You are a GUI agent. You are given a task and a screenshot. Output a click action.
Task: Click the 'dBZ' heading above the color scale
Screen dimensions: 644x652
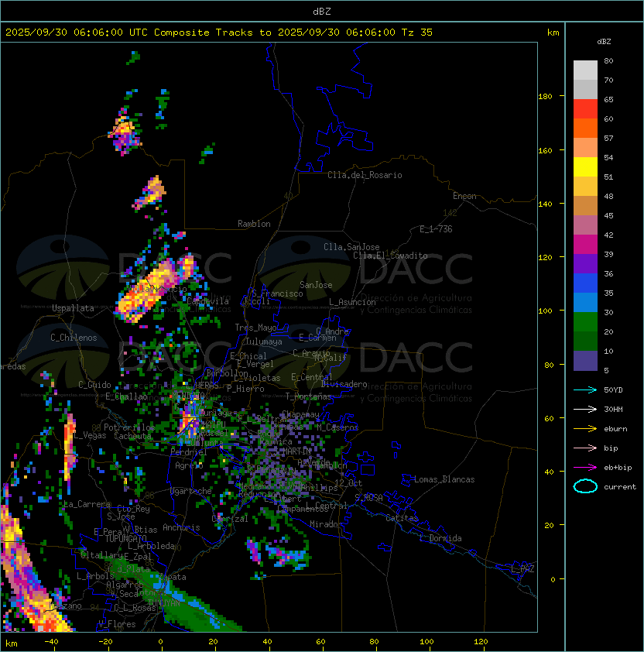pos(604,42)
